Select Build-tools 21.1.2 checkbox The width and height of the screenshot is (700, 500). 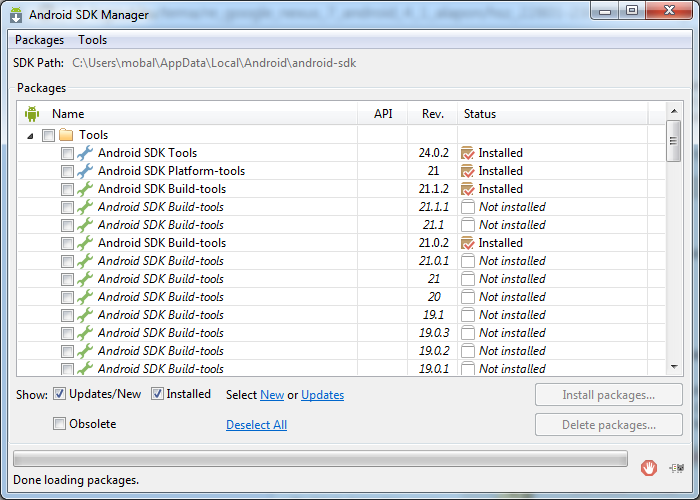point(67,189)
